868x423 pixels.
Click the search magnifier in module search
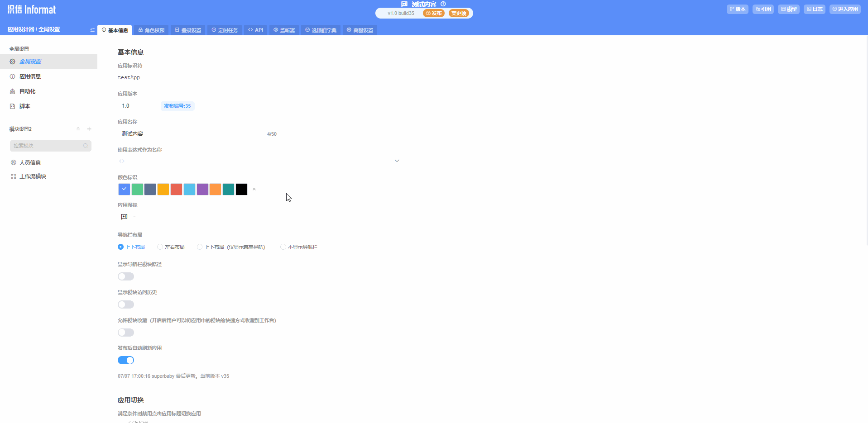tap(85, 146)
